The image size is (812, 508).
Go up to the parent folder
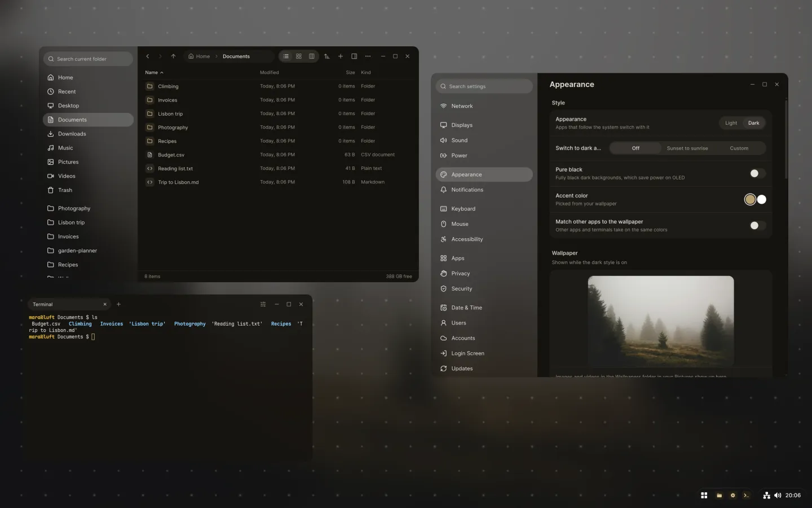coord(173,56)
